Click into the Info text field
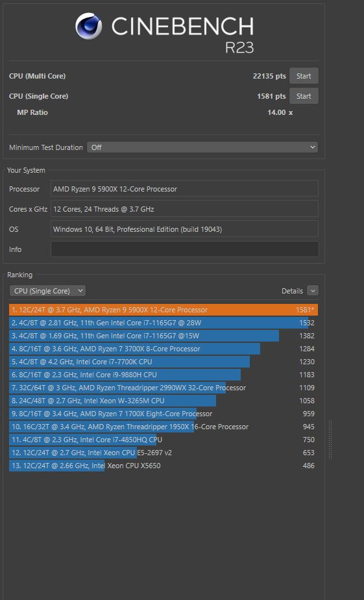364x600 pixels. point(185,249)
